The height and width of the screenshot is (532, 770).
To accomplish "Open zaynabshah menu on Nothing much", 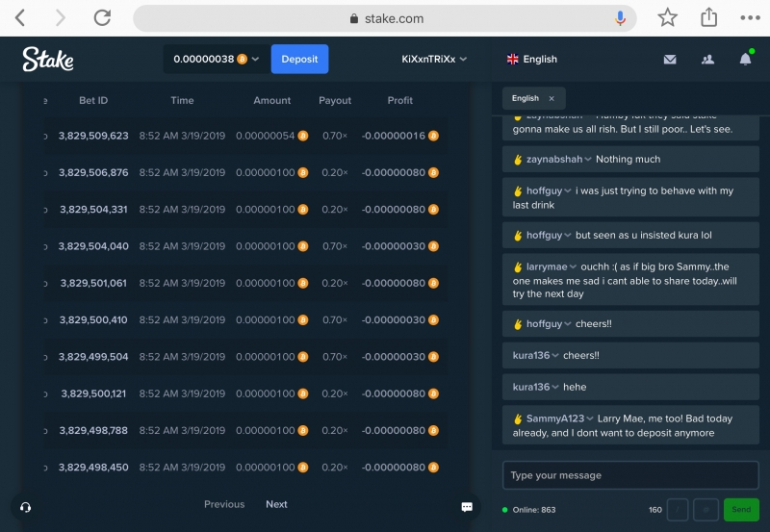I will (588, 159).
